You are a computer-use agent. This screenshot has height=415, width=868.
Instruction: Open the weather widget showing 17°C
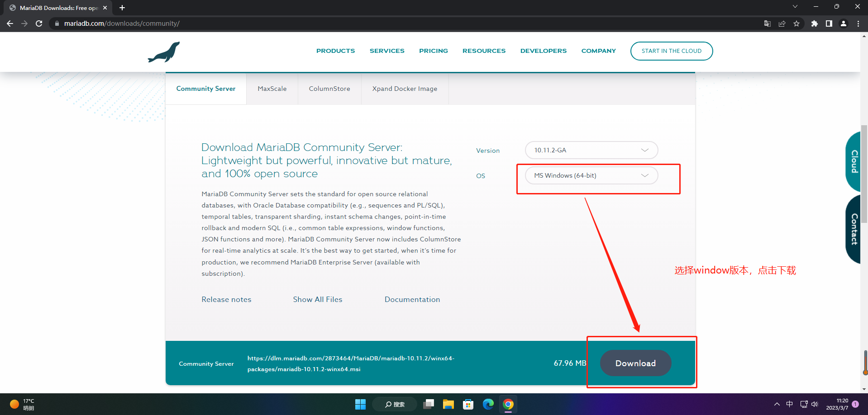[23, 404]
